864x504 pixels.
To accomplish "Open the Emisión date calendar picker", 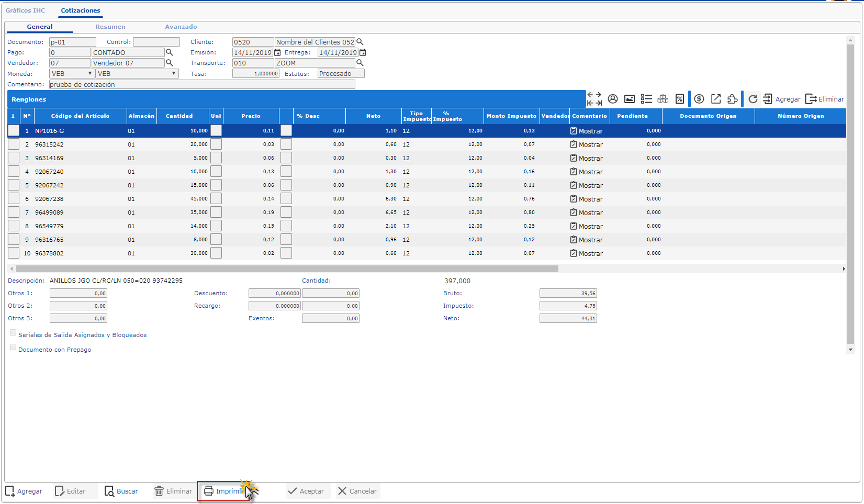I will point(278,52).
